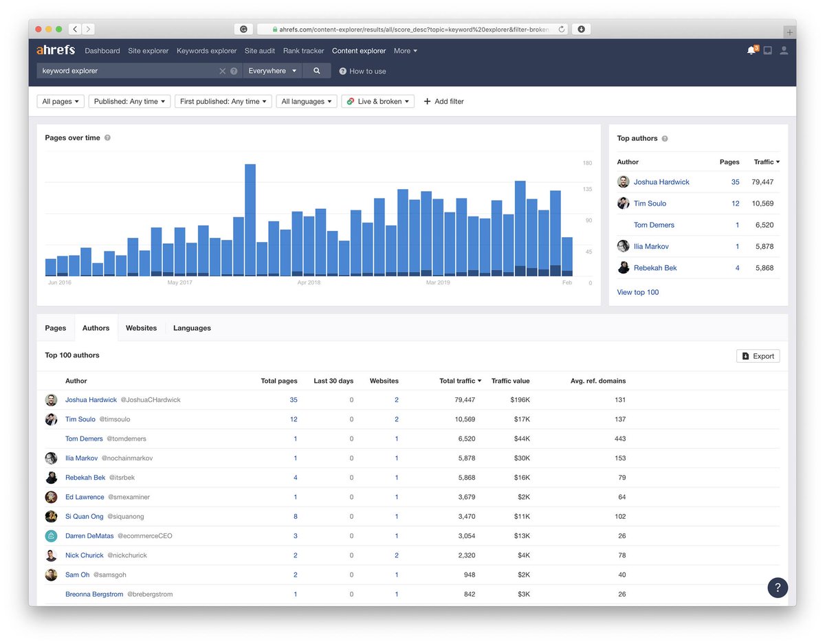The width and height of the screenshot is (825, 644).
Task: Open the All languages dropdown
Action: (x=307, y=101)
